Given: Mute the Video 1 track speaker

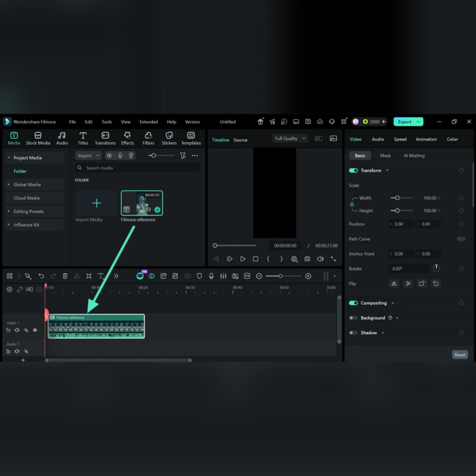Looking at the screenshot, I should pyautogui.click(x=17, y=330).
